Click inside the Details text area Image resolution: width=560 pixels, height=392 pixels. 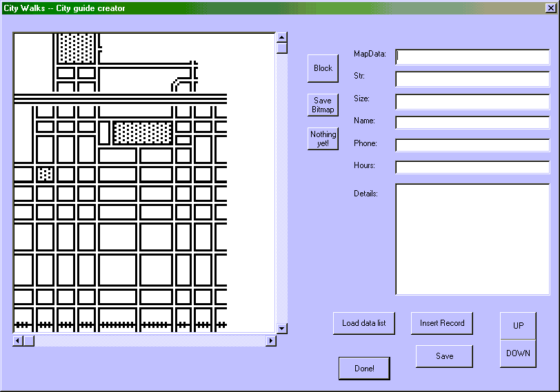[472, 239]
